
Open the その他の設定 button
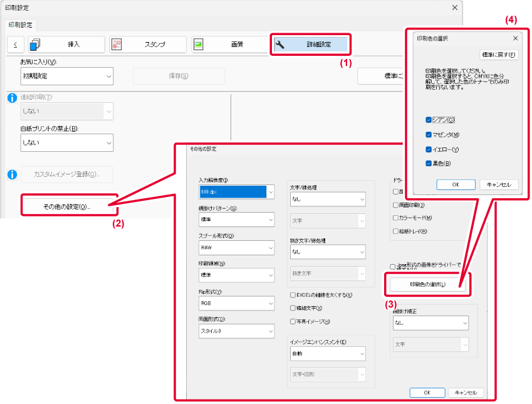point(68,206)
